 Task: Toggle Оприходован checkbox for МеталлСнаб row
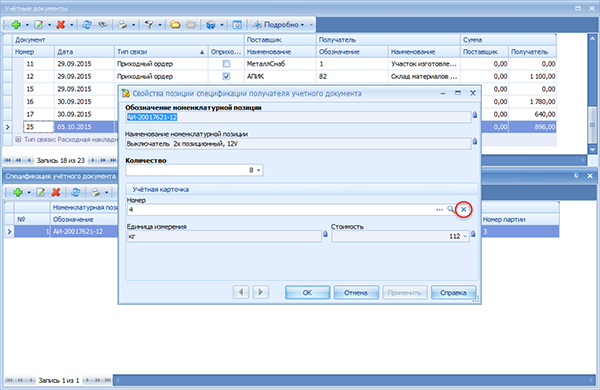(226, 64)
